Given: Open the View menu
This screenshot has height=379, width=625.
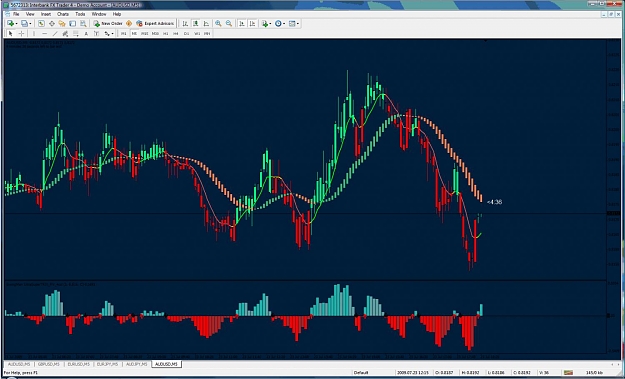Looking at the screenshot, I should pos(30,14).
